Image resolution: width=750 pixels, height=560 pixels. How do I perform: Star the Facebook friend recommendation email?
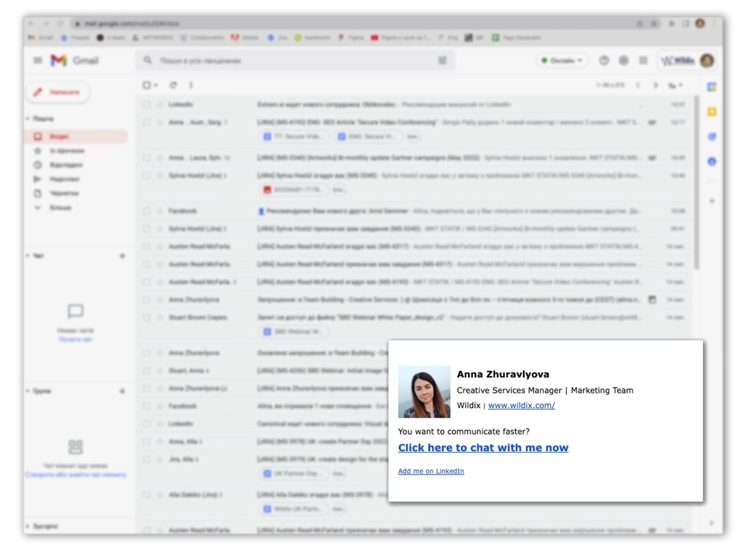coord(160,211)
